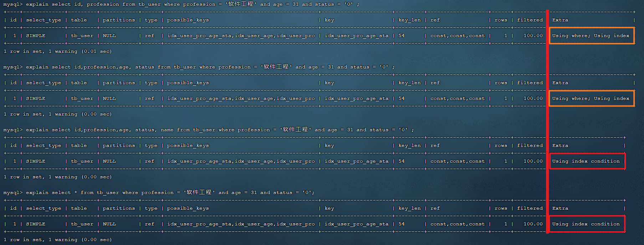The height and width of the screenshot is (245, 644).
Task: Click 'Using where; Using index' under the 'select id, profession' query
Action: pos(591,36)
